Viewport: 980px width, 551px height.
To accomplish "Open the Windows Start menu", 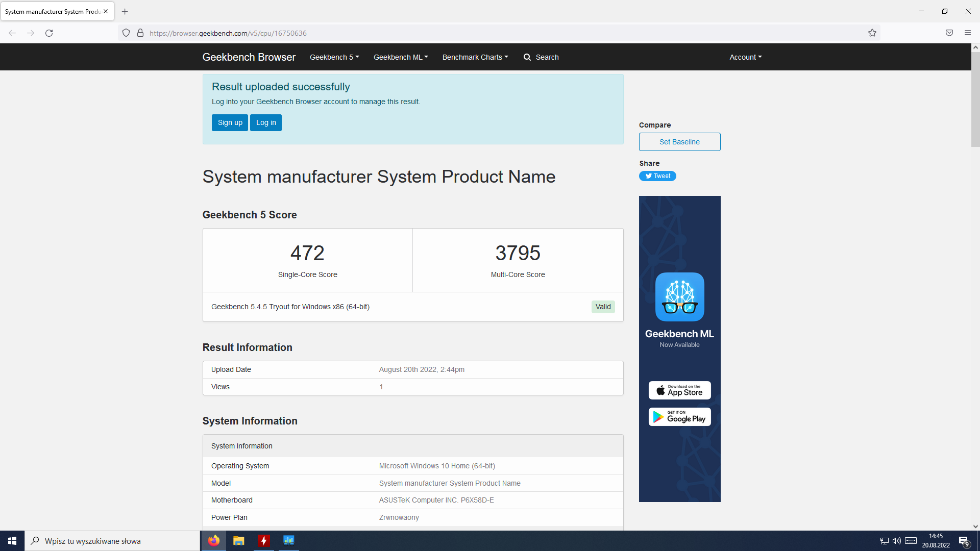I will click(12, 541).
